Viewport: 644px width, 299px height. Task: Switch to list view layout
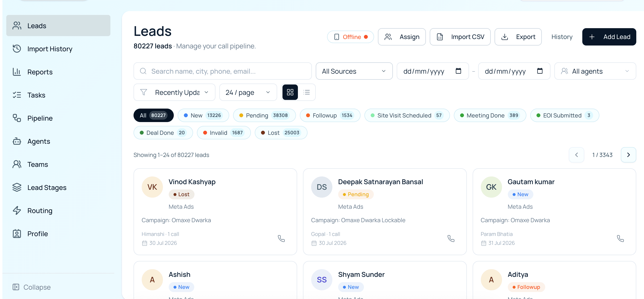(307, 92)
